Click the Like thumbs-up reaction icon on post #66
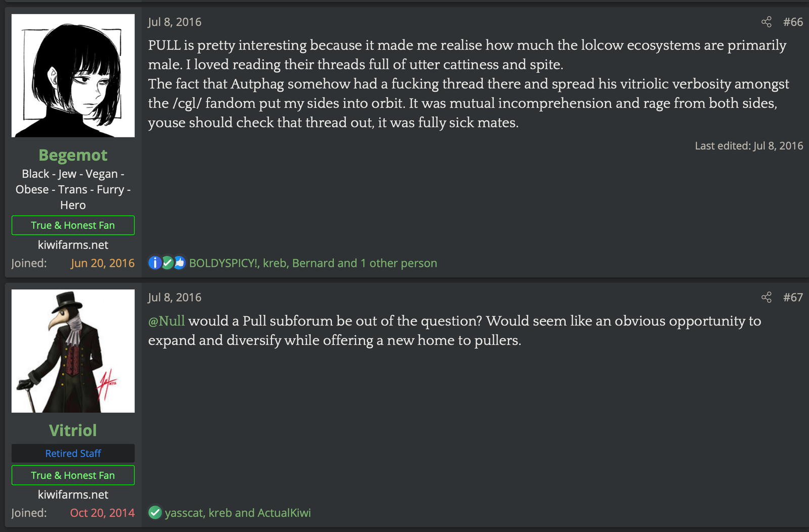This screenshot has height=532, width=809. coord(179,262)
